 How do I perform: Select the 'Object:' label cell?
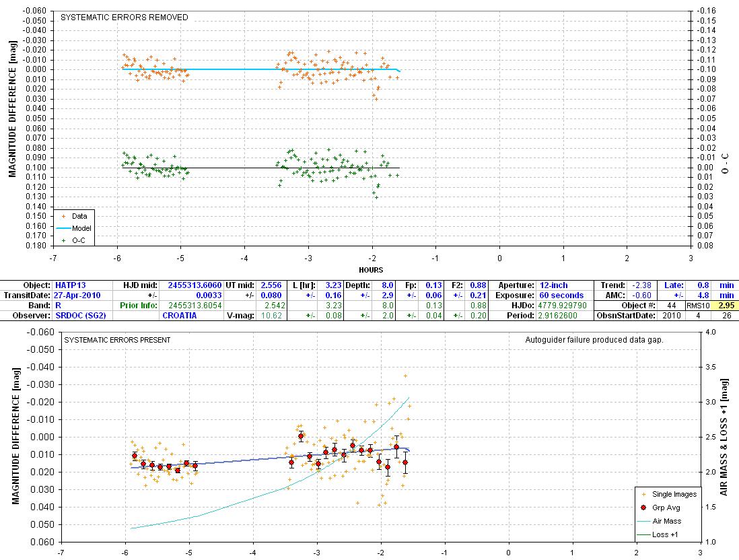tap(36, 285)
